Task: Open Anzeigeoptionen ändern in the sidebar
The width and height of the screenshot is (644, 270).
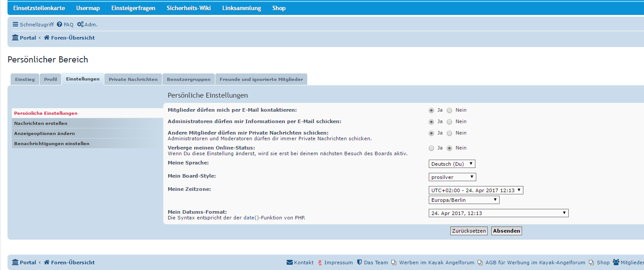Action: pos(44,133)
